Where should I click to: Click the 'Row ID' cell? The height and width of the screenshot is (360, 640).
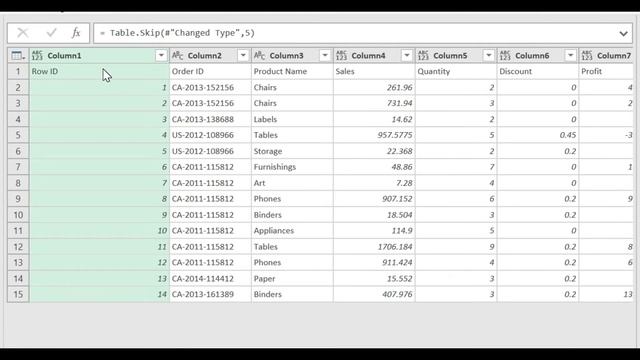tap(99, 71)
